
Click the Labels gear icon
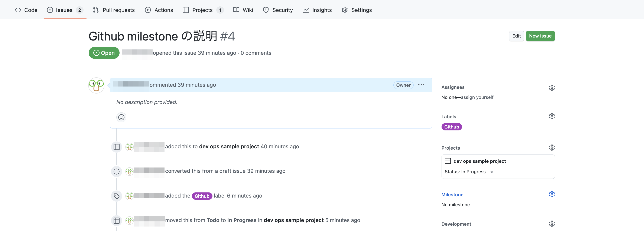[552, 117]
